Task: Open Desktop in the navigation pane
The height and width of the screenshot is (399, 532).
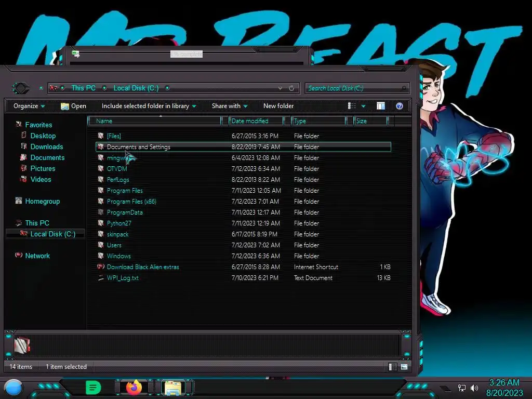Action: (x=43, y=136)
